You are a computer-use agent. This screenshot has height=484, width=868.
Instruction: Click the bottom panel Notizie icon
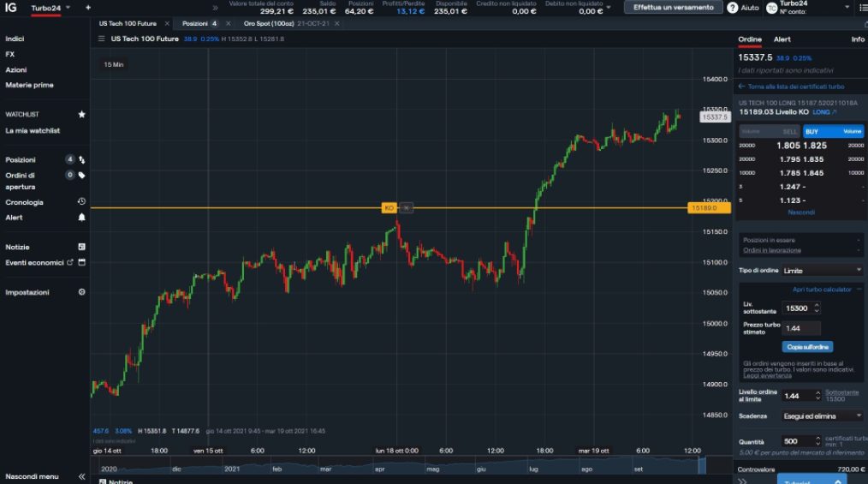[103, 481]
